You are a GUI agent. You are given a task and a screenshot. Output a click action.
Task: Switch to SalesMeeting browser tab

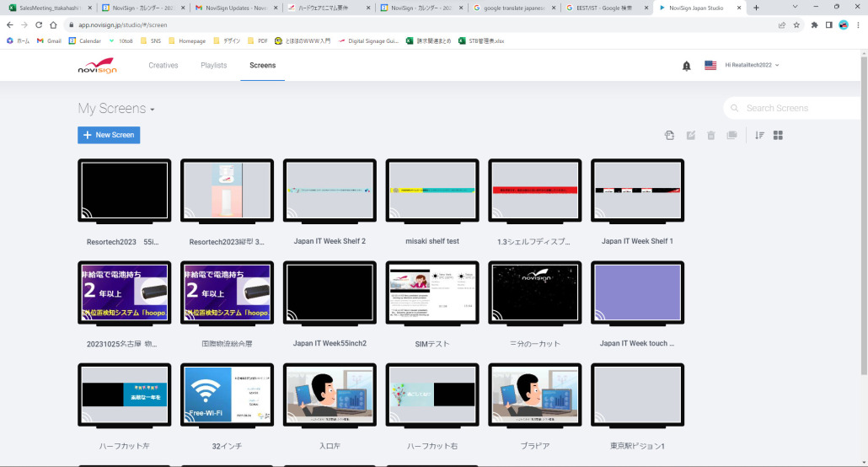[49, 8]
